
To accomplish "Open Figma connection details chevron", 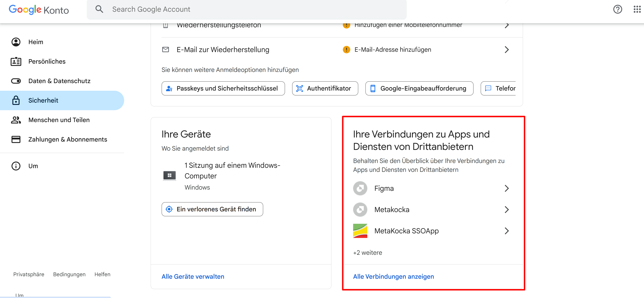I will [507, 188].
